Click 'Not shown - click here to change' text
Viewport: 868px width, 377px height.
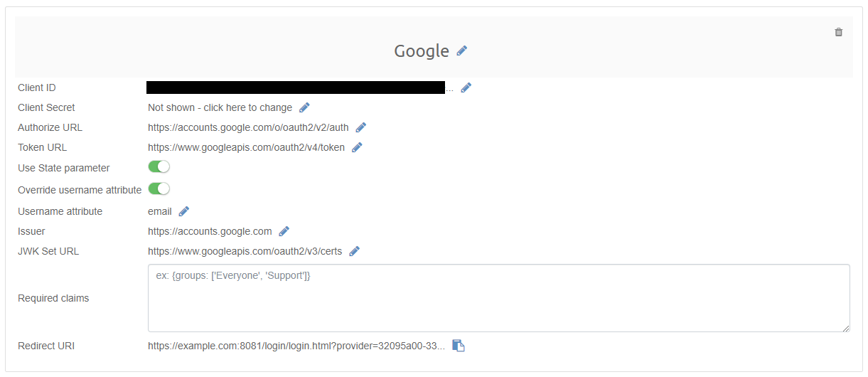220,107
